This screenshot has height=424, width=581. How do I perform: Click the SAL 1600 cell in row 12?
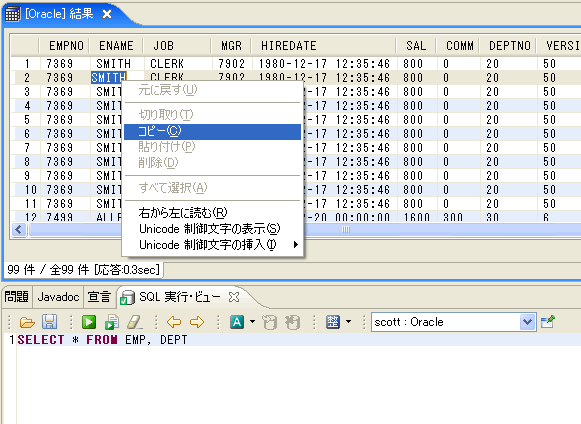click(417, 217)
